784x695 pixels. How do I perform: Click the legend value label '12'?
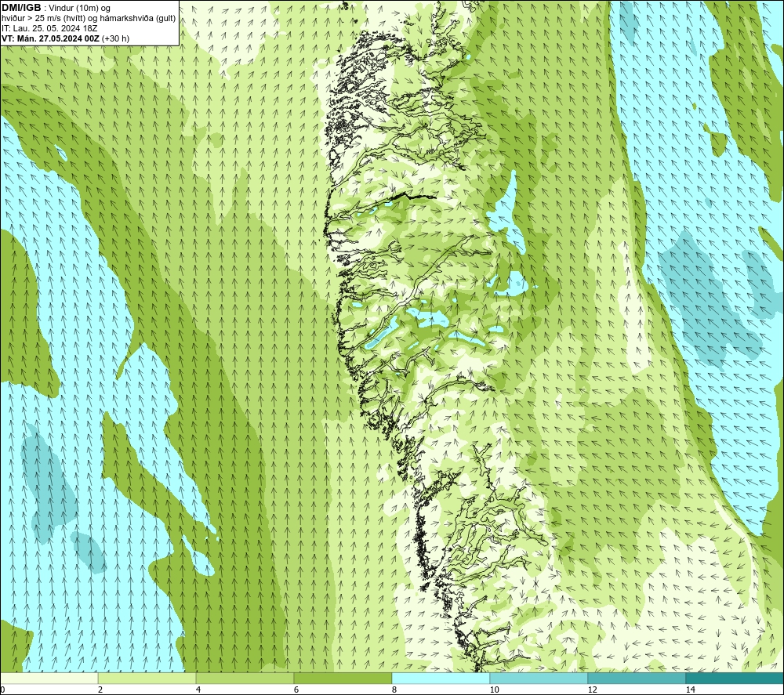pos(592,690)
